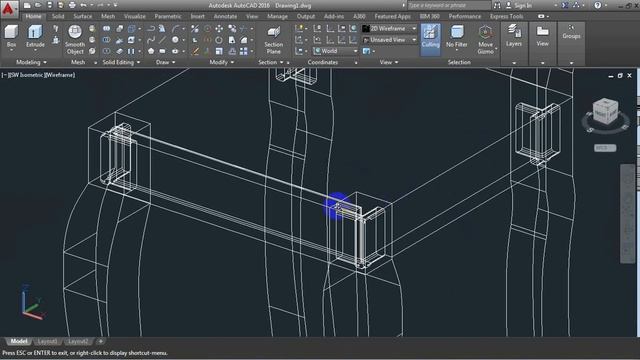Select the Box modeling tool
This screenshot has width=640, height=360.
[x=11, y=36]
